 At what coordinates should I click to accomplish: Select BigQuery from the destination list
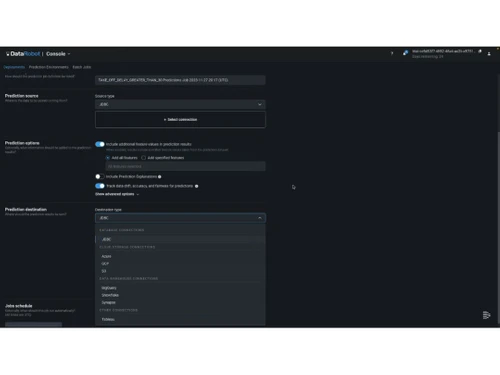coord(180,288)
